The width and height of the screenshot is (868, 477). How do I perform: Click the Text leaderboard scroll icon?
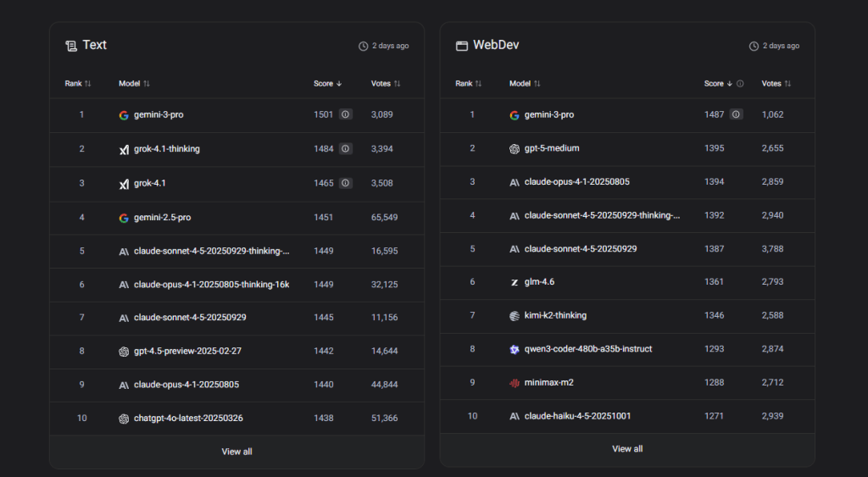click(71, 46)
